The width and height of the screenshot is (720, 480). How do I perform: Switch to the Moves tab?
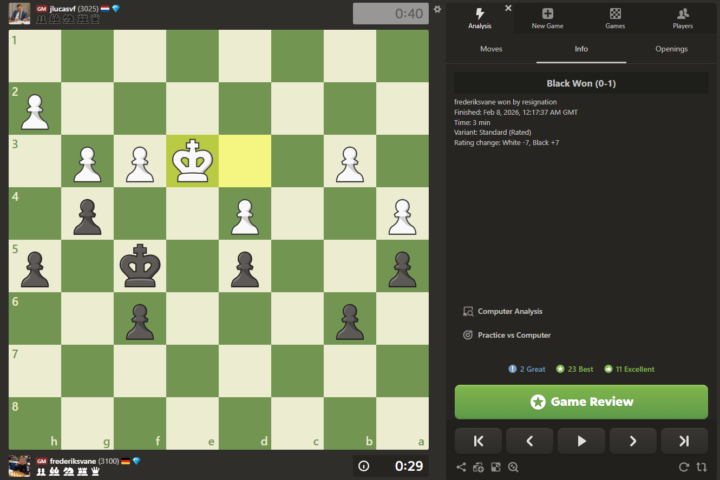coord(491,49)
